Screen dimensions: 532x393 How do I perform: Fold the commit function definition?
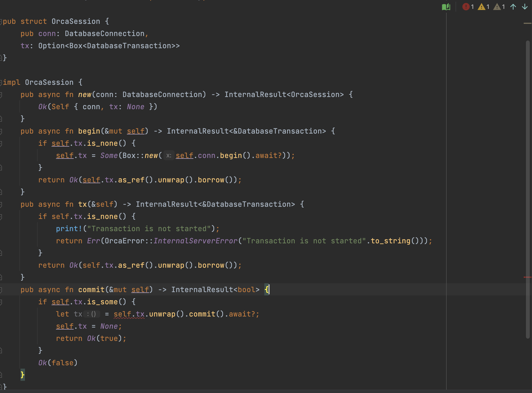coord(1,290)
